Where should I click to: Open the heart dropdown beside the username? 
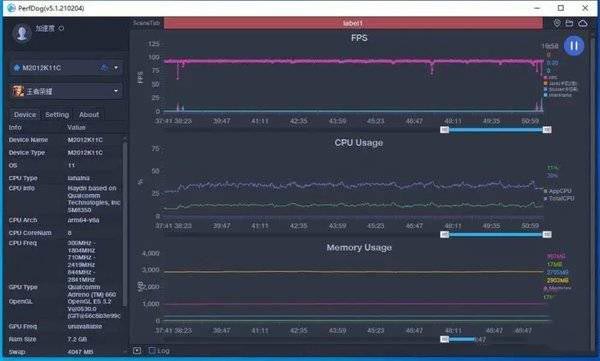[61, 28]
